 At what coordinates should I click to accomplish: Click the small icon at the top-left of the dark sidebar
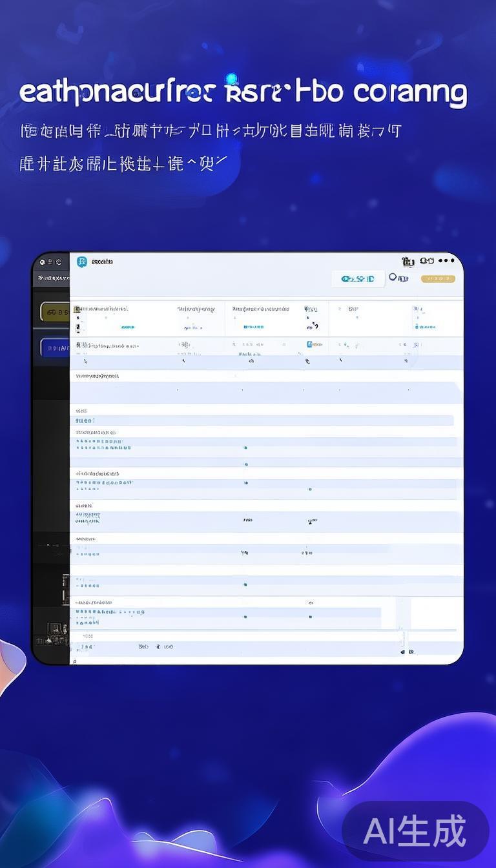point(42,262)
